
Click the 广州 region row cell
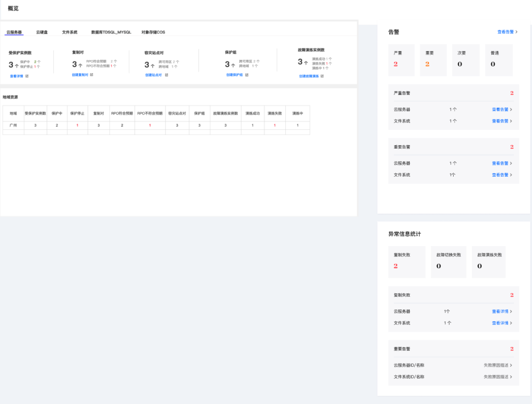[13, 125]
